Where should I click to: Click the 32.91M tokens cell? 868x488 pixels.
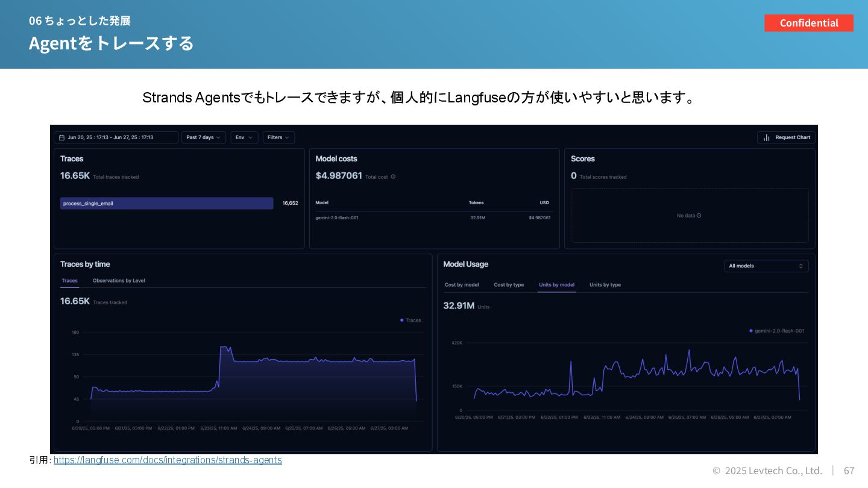coord(478,217)
